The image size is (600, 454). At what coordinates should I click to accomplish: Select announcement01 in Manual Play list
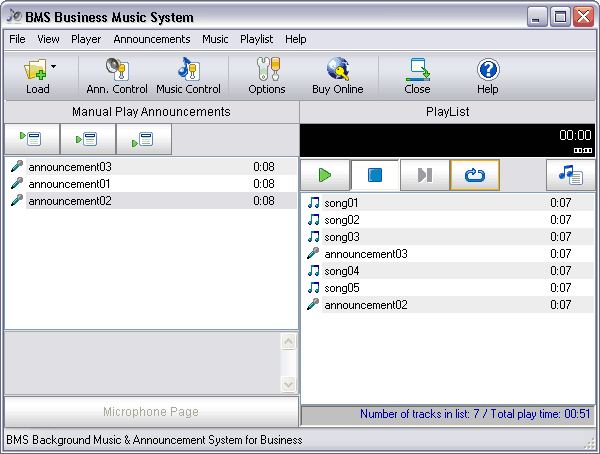[151, 184]
